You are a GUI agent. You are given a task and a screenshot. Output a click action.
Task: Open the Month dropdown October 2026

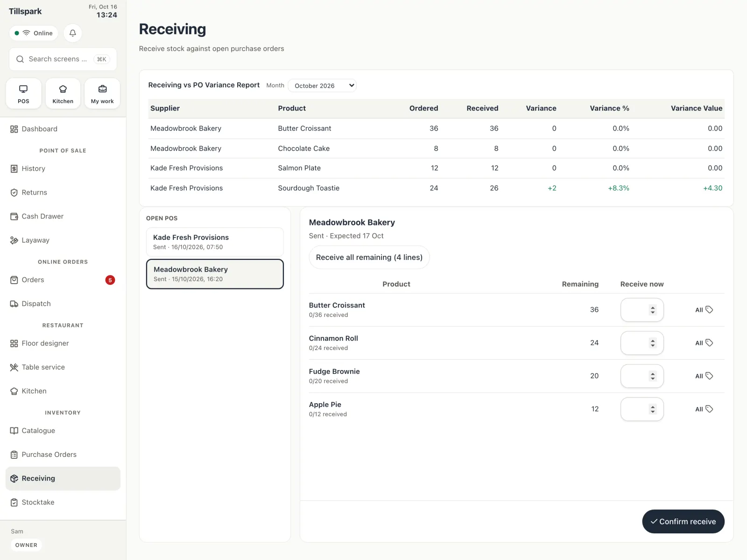click(322, 85)
